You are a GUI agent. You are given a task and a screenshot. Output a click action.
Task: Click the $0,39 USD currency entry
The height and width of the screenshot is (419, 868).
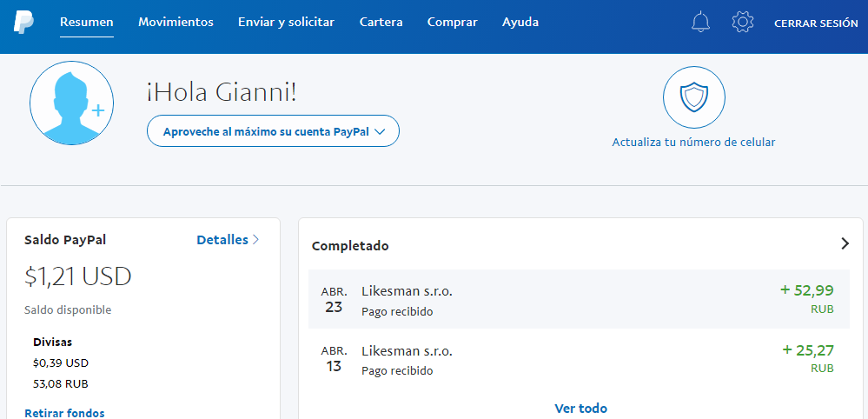(x=61, y=363)
